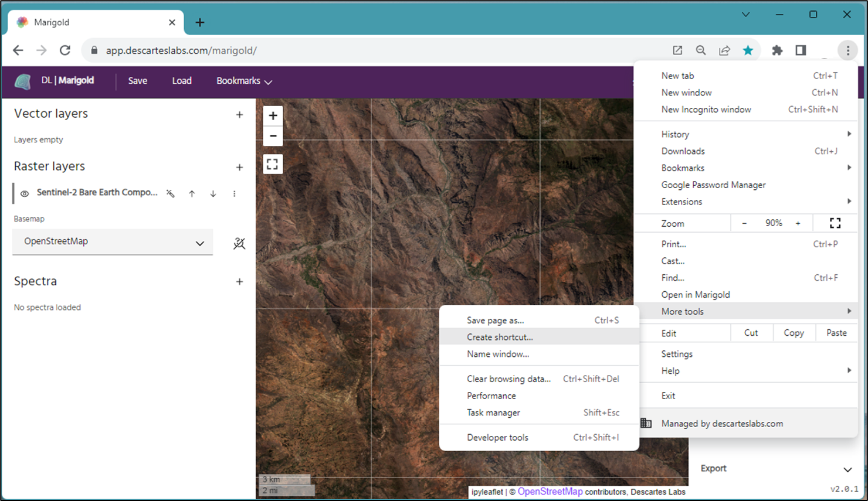
Task: Go back in browser history
Action: (18, 50)
